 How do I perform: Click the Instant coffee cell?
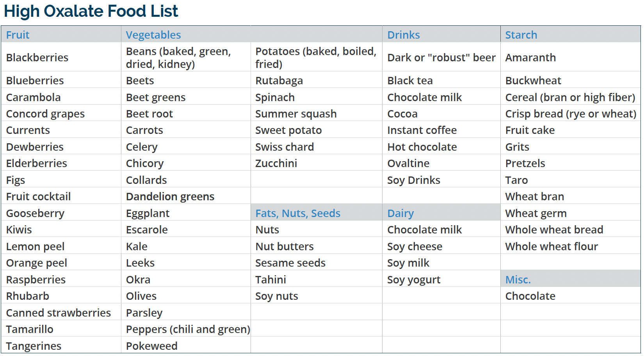tap(422, 130)
